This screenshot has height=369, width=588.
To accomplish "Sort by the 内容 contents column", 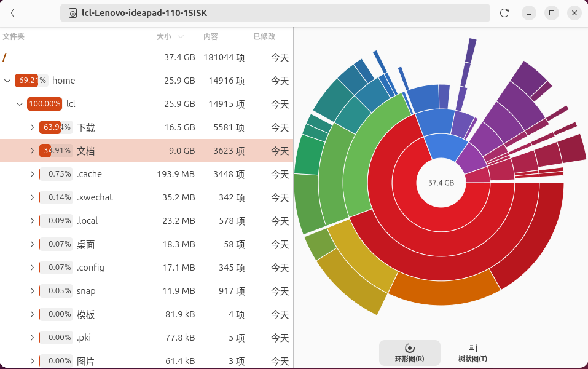I will point(211,37).
